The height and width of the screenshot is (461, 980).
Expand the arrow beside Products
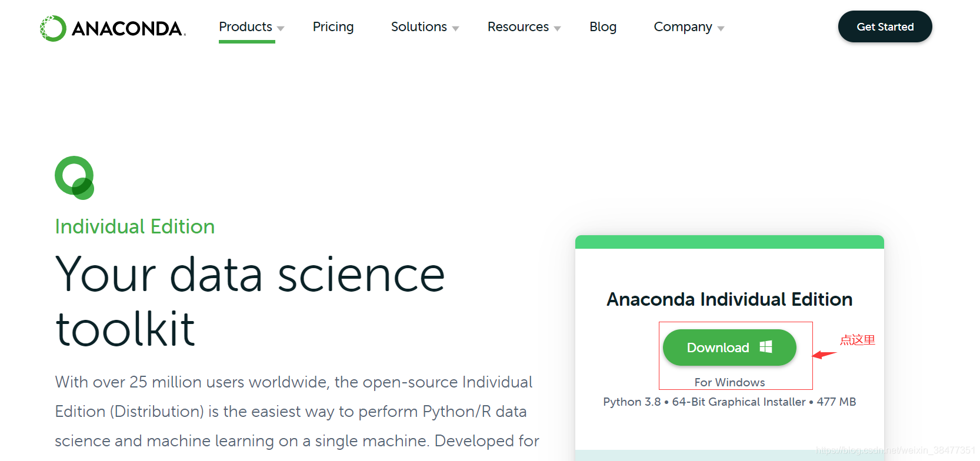pos(281,28)
